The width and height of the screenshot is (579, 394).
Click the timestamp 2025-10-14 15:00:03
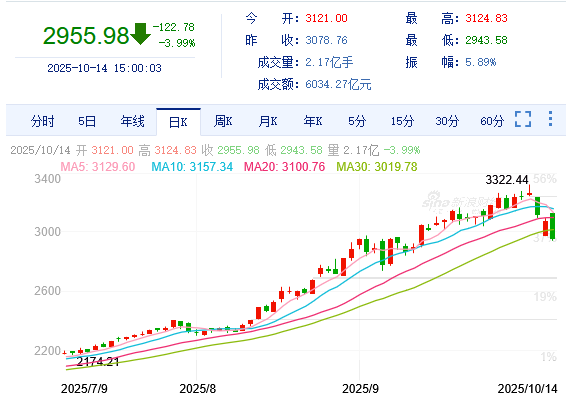tap(105, 68)
